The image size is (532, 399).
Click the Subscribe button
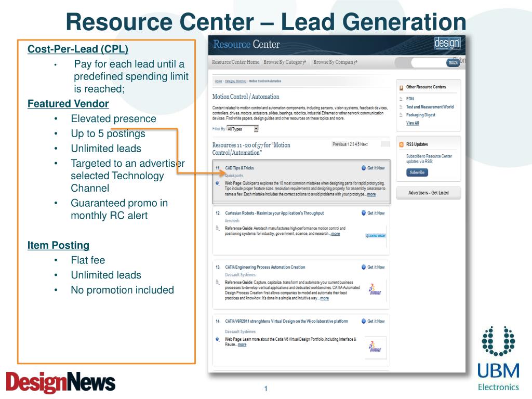[417, 172]
